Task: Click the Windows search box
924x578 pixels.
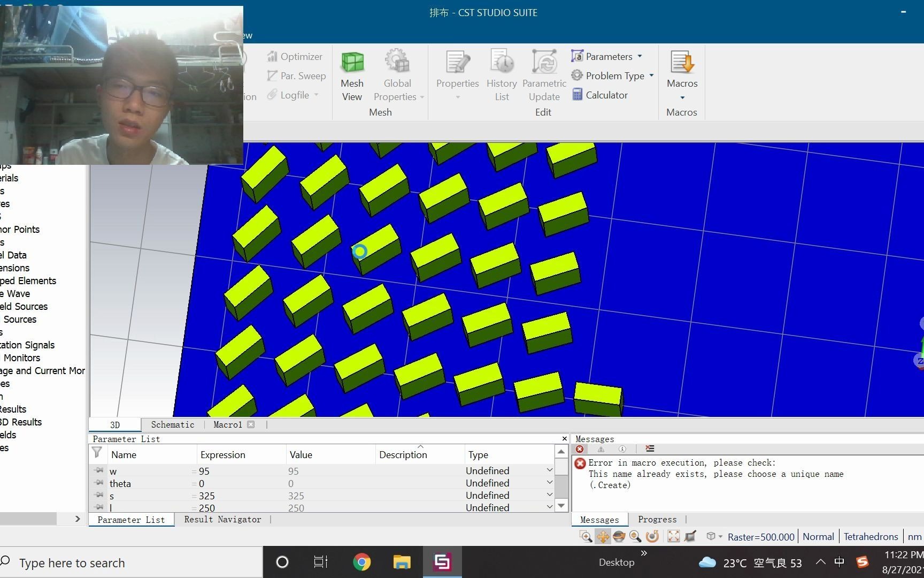Action: coord(131,562)
